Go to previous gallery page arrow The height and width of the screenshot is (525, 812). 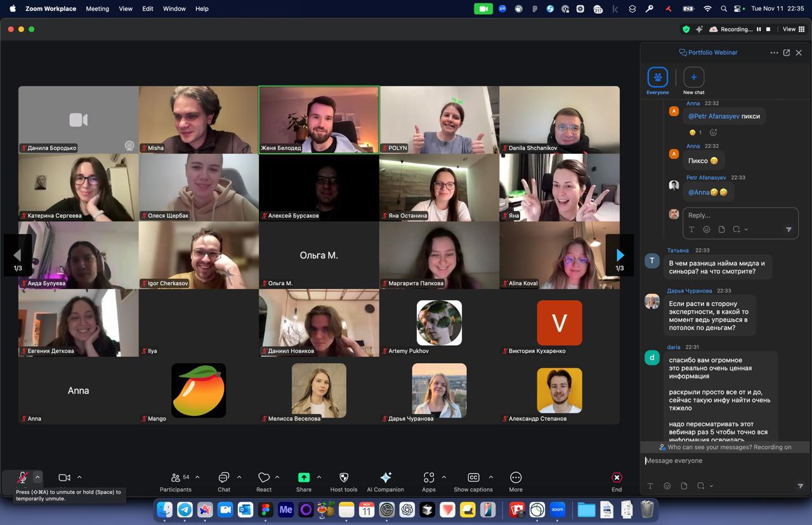(18, 255)
